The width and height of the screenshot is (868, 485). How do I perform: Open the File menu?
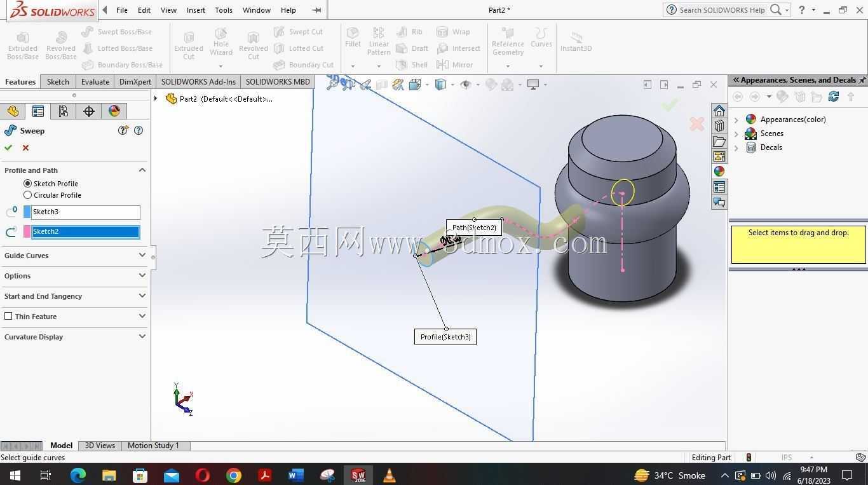[121, 10]
